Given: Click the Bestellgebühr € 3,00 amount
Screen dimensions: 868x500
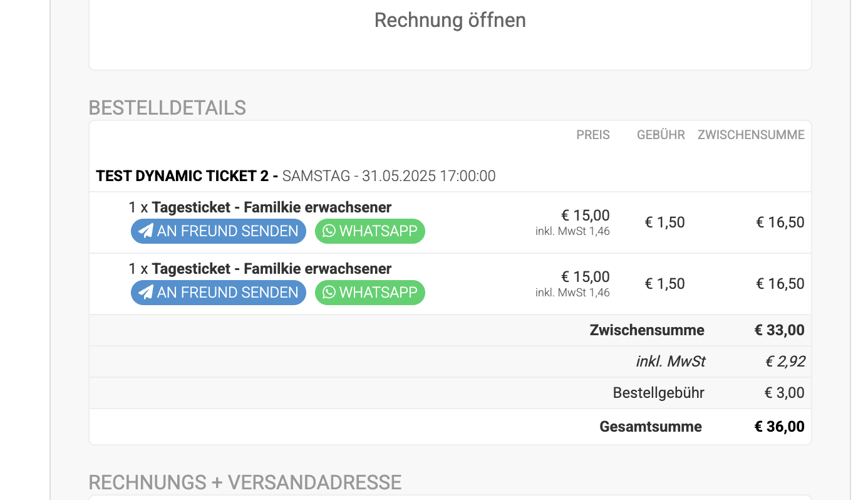Looking at the screenshot, I should pyautogui.click(x=784, y=393).
